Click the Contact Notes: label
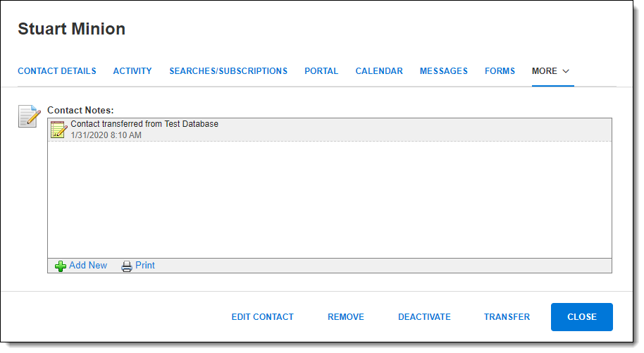 pos(80,110)
